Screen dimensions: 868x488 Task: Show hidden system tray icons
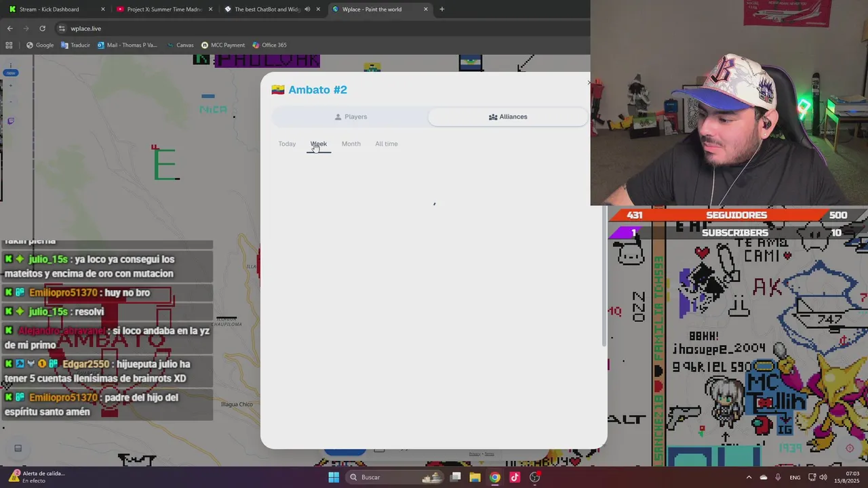(749, 477)
